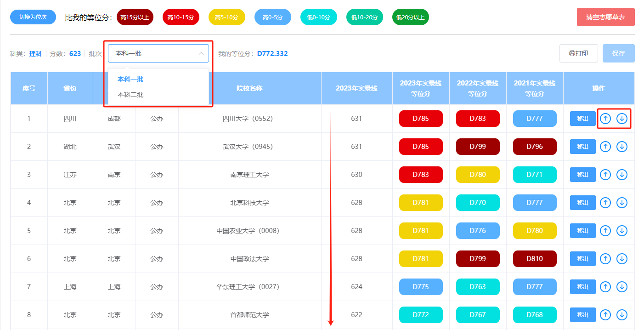This screenshot has height=330, width=644.
Task: Move 四川大学 row down
Action: (622, 119)
